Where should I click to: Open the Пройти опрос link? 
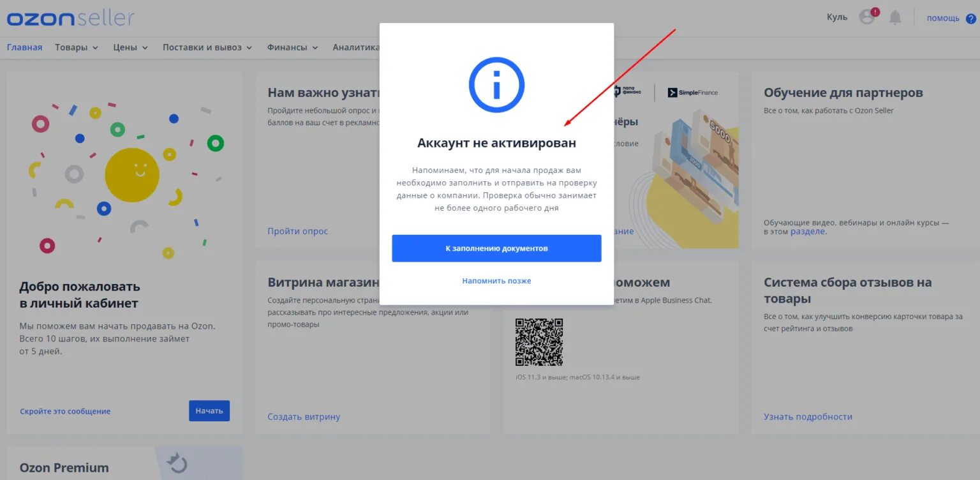(297, 231)
